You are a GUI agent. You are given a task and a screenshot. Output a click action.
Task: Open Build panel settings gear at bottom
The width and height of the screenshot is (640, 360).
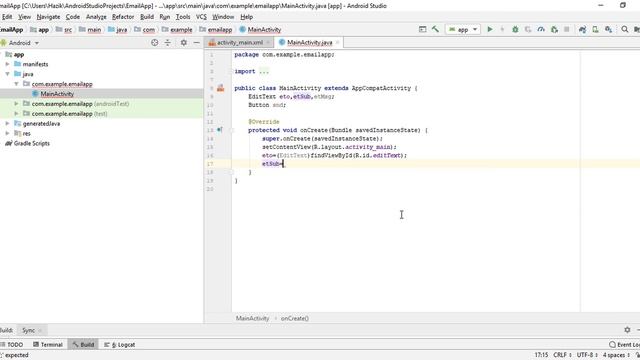click(x=627, y=330)
